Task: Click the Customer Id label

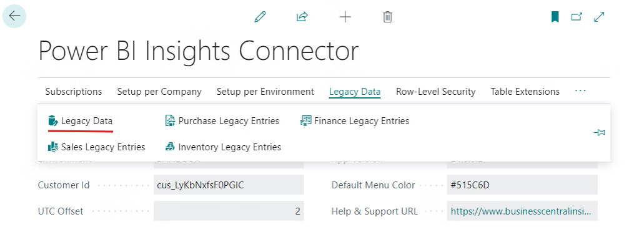Action: click(x=64, y=185)
